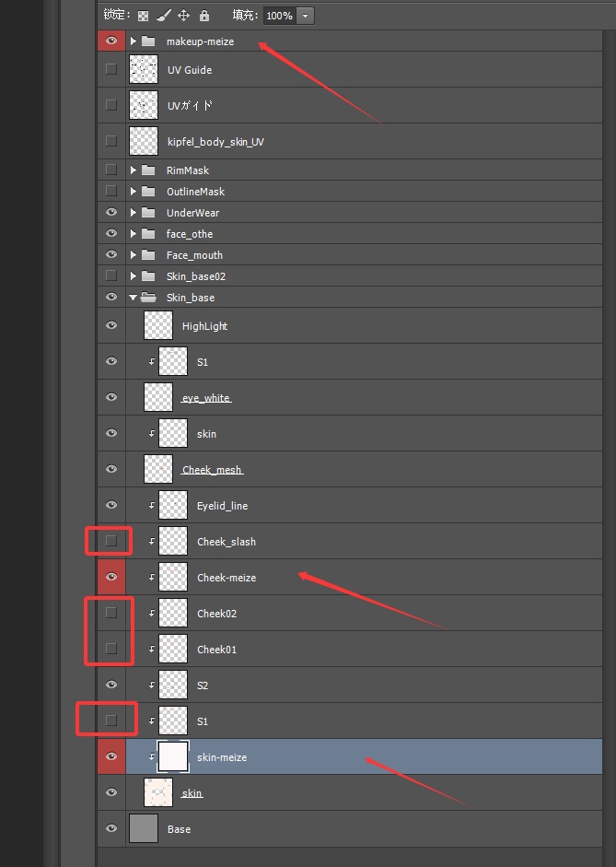Select the makeup-meize group name
This screenshot has width=616, height=867.
pos(200,42)
